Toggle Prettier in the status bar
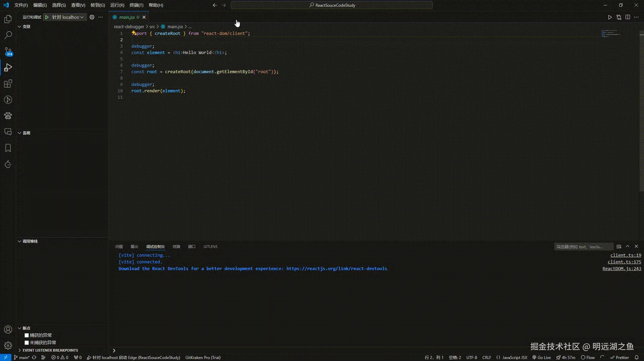644x361 pixels. point(620,358)
